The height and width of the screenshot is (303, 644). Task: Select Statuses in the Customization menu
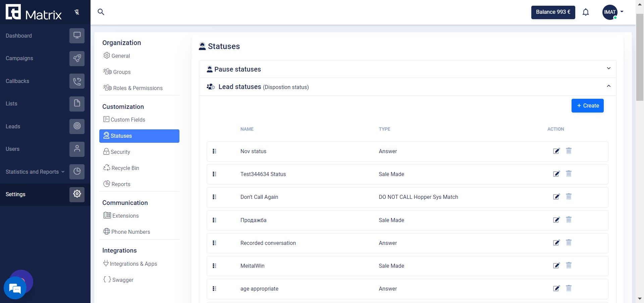[139, 136]
